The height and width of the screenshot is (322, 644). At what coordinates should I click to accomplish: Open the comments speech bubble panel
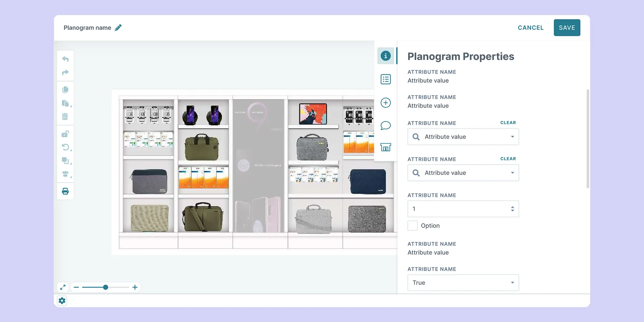385,126
